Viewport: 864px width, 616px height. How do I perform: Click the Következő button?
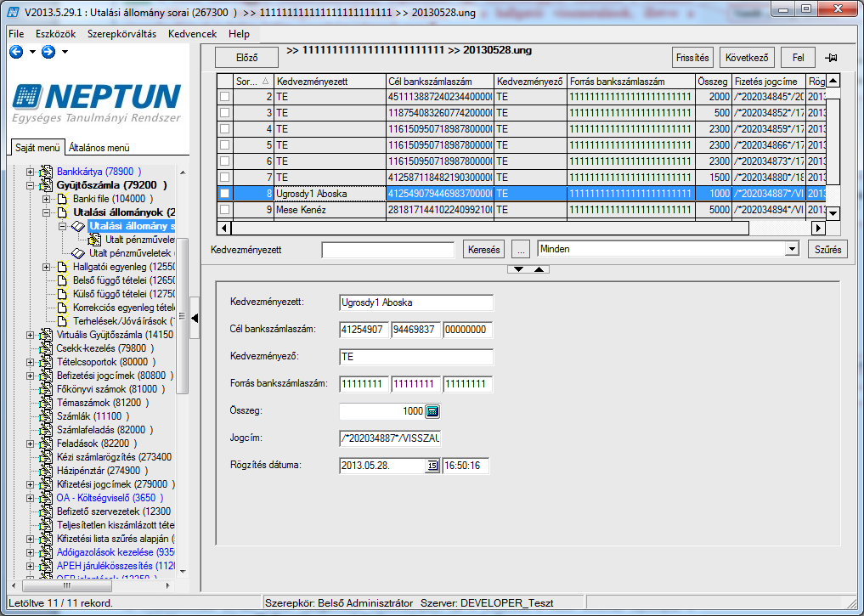coord(747,57)
